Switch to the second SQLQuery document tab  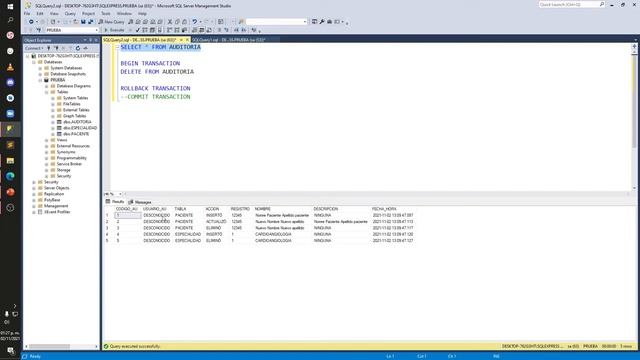(229, 40)
